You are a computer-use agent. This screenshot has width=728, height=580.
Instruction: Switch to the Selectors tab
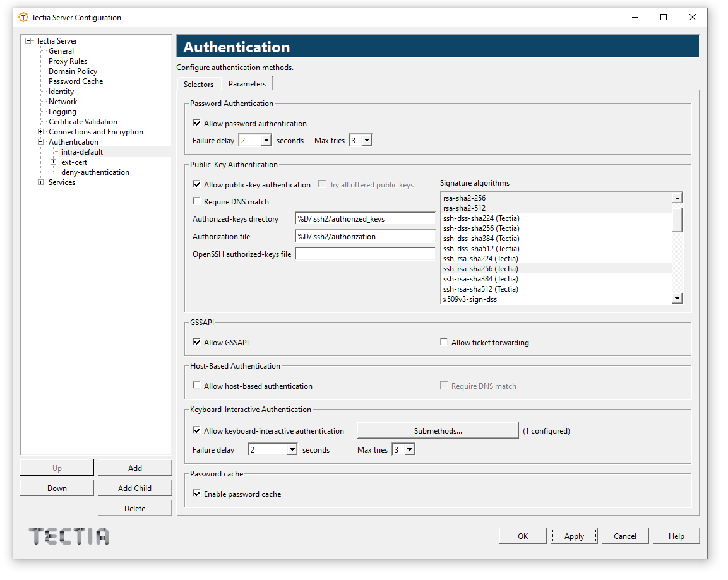click(x=199, y=85)
